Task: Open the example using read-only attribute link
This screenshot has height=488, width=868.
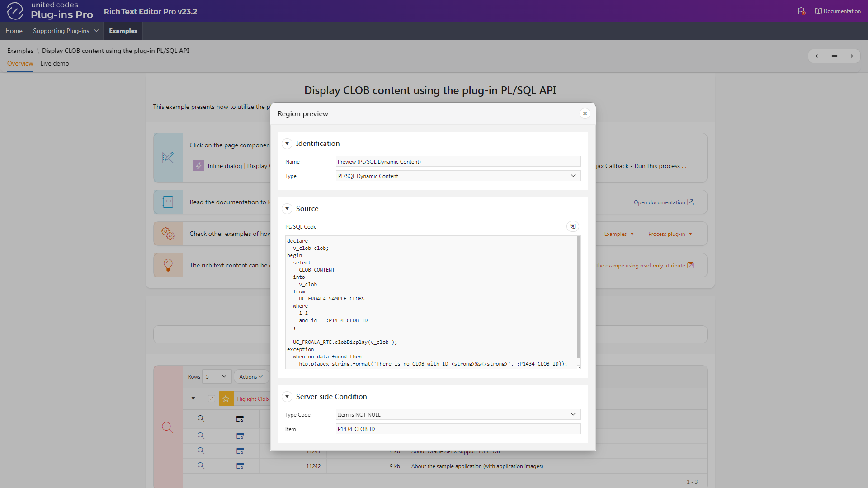Action: point(645,266)
